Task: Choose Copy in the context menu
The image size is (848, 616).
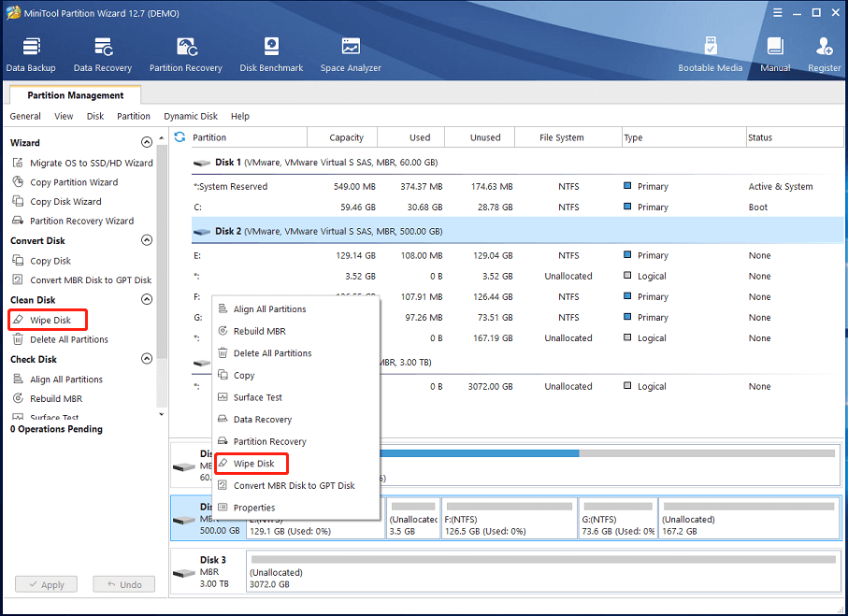Action: click(x=295, y=376)
